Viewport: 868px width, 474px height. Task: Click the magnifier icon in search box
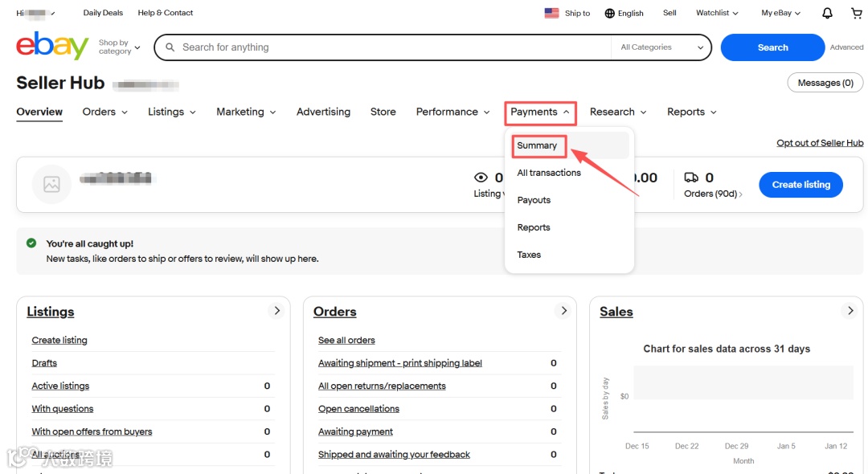click(x=170, y=47)
